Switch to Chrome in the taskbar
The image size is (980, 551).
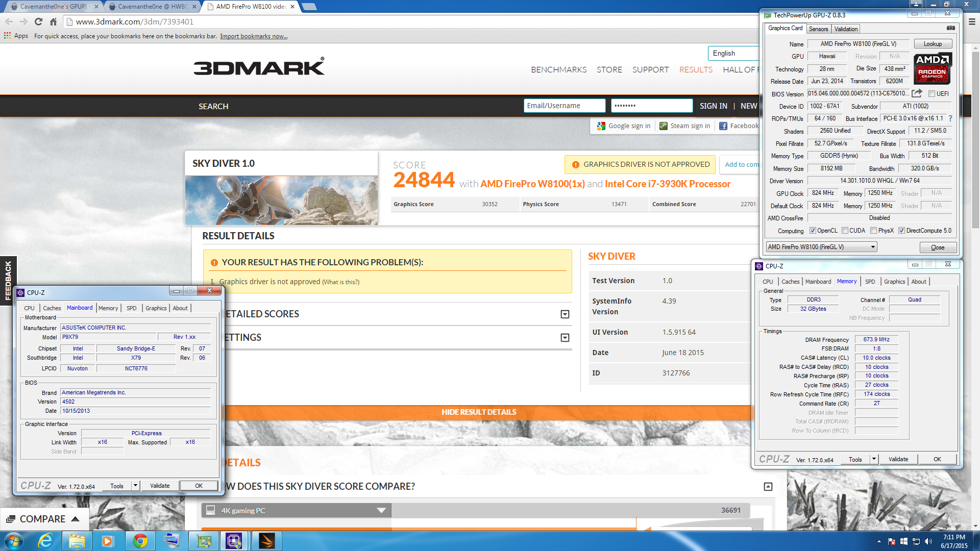[x=140, y=541]
